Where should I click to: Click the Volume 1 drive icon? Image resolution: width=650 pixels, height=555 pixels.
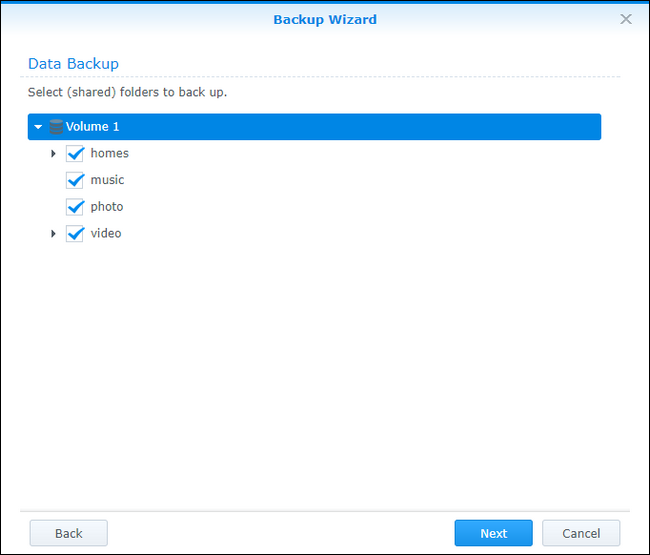coord(56,127)
